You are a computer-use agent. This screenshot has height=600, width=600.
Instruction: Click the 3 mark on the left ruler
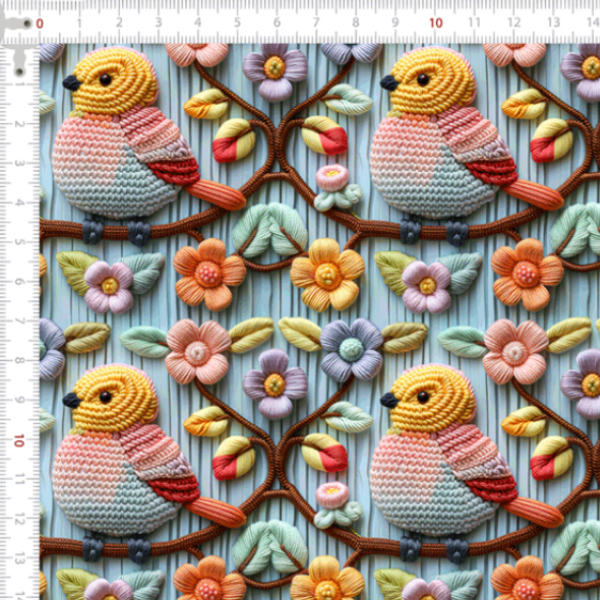(x=18, y=164)
